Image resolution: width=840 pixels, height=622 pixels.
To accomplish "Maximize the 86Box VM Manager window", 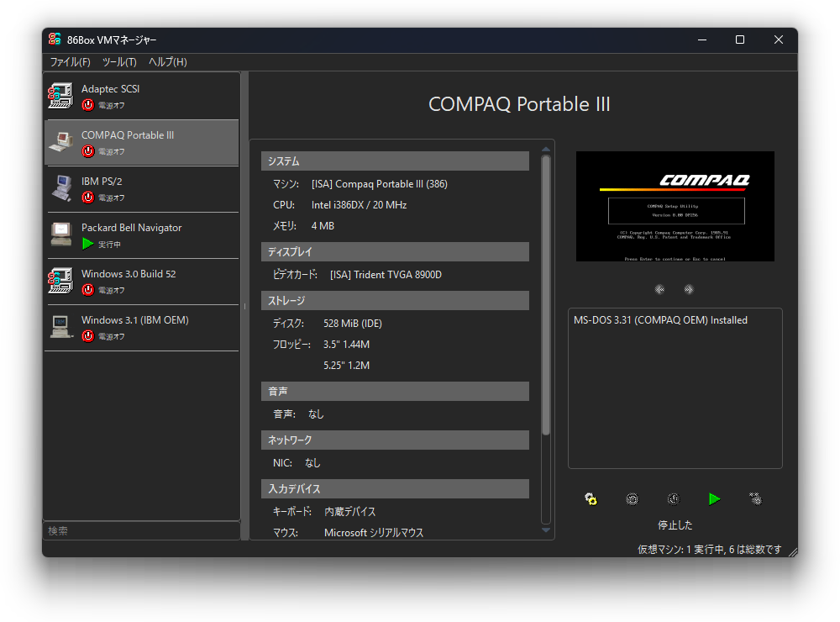I will point(740,40).
